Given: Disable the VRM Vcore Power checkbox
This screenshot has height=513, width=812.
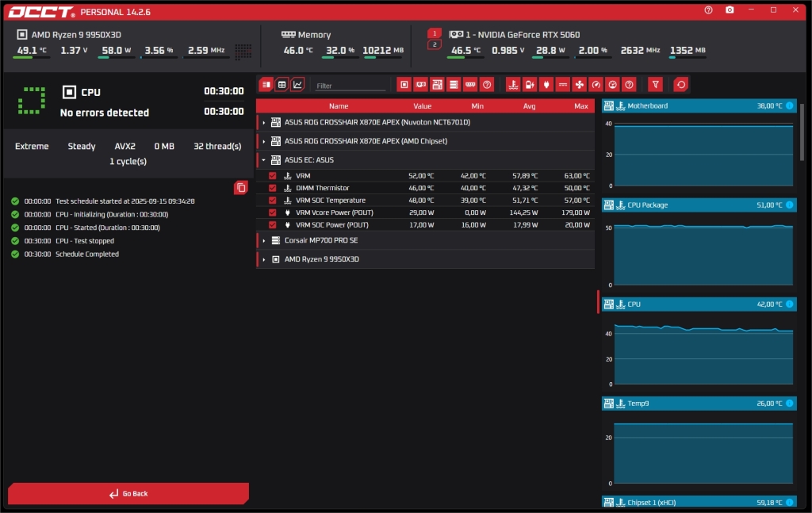Looking at the screenshot, I should (273, 212).
